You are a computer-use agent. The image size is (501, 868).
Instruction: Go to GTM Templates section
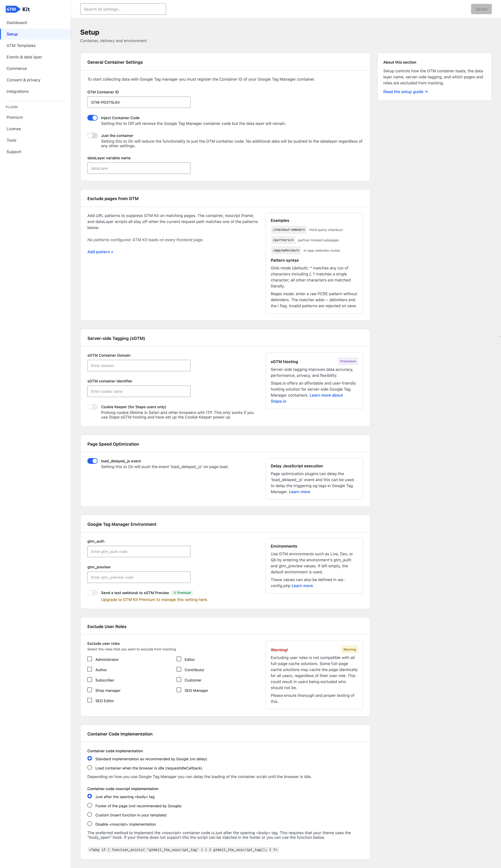[x=21, y=46]
